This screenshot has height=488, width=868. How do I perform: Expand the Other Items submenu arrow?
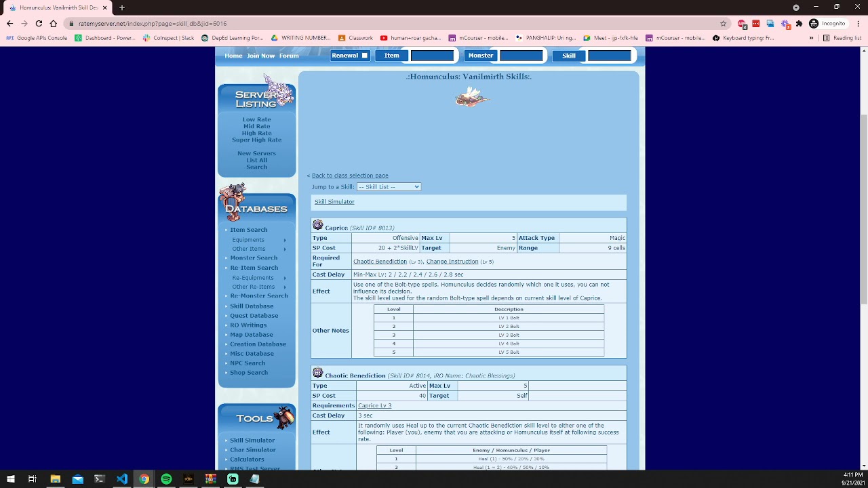285,249
